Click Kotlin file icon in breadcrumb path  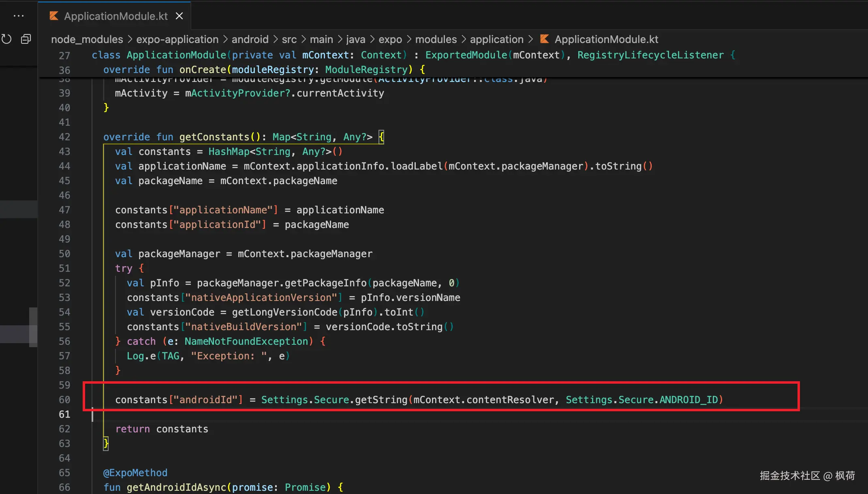545,39
